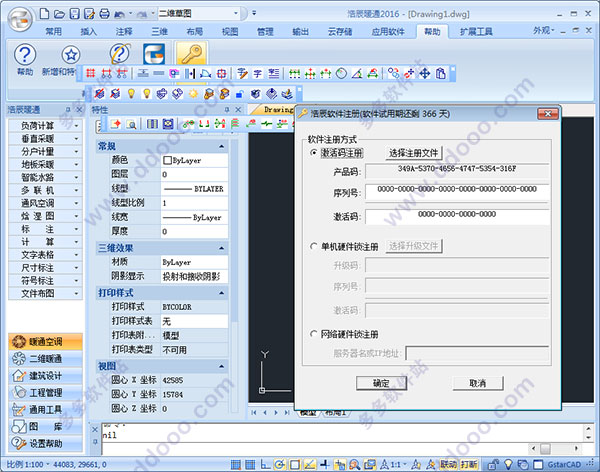600x472 pixels.
Task: Click the light bulb icon in status bar
Action: pos(508,464)
